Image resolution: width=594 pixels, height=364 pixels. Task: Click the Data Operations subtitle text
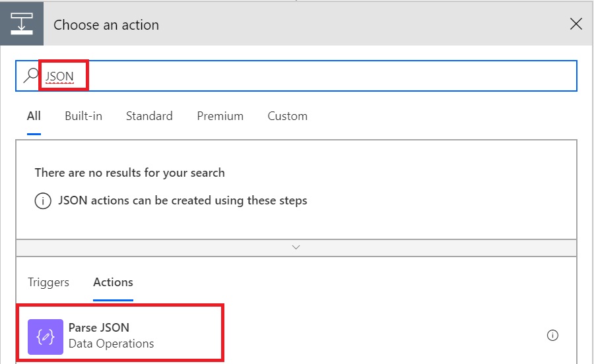click(x=112, y=344)
